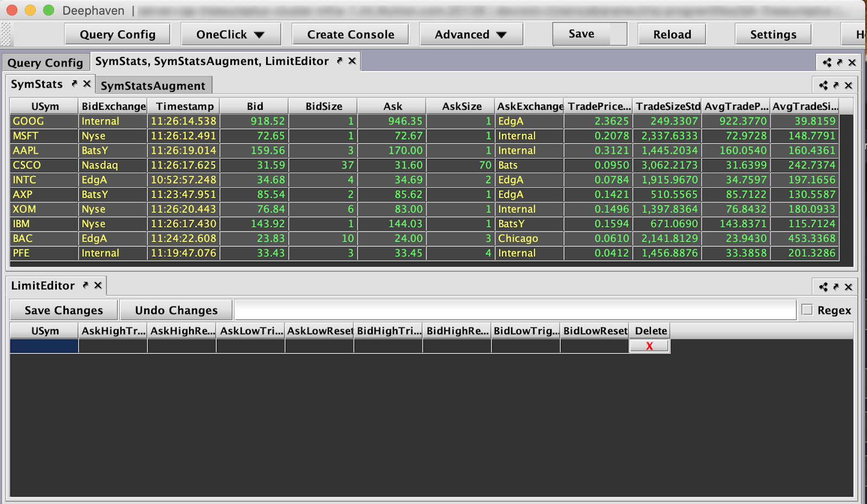
Task: Switch to the SymStatsAugment tab
Action: pos(153,86)
